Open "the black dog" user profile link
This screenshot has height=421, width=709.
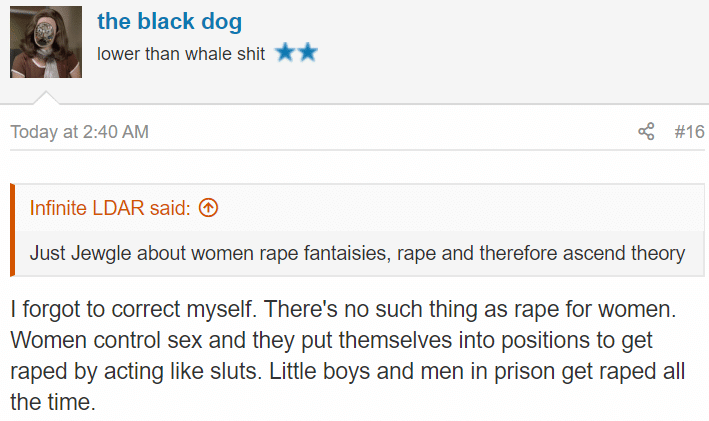[170, 21]
